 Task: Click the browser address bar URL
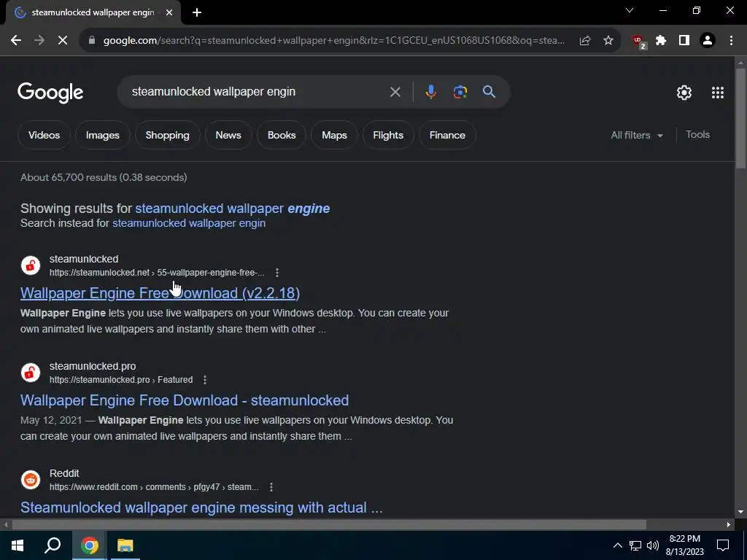[x=333, y=41]
